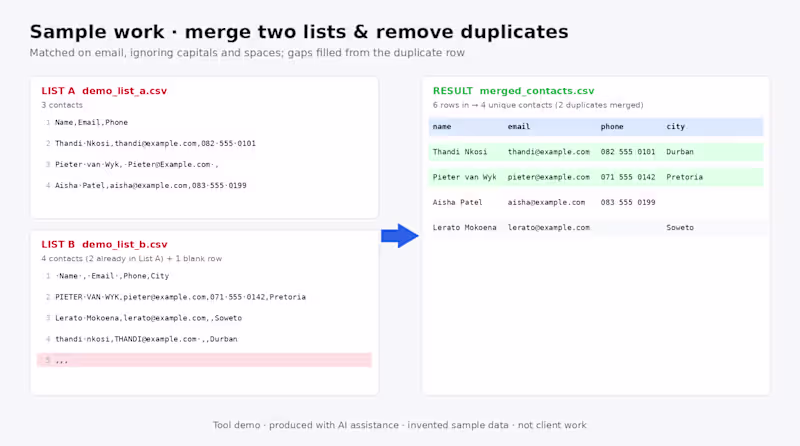Viewport: 800px width, 446px height.
Task: Select List A line 'Pieter·van·Wyk,·Pieter@Example.com·,'
Action: pos(137,164)
